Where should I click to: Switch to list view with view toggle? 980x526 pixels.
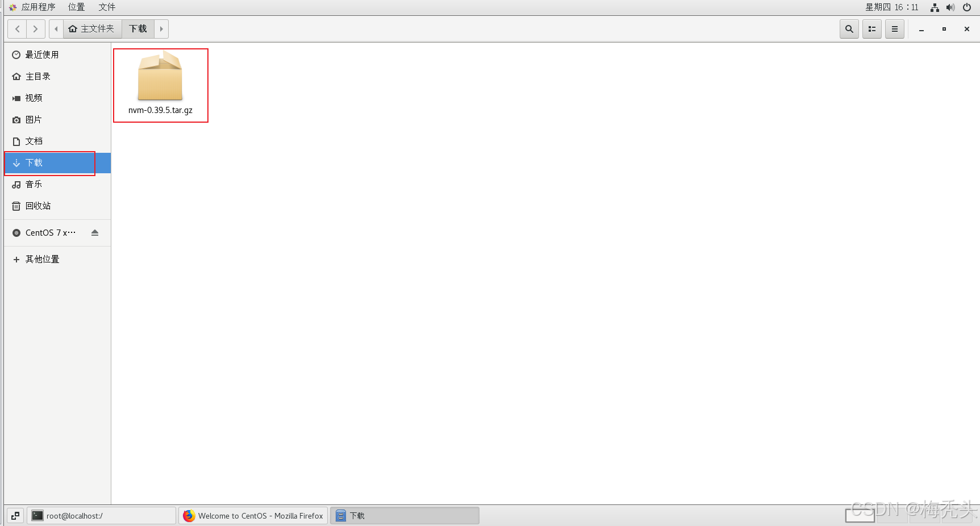point(871,29)
